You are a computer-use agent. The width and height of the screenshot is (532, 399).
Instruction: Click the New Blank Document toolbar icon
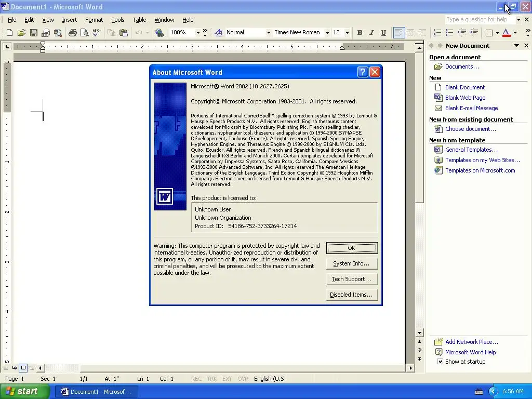pyautogui.click(x=9, y=33)
